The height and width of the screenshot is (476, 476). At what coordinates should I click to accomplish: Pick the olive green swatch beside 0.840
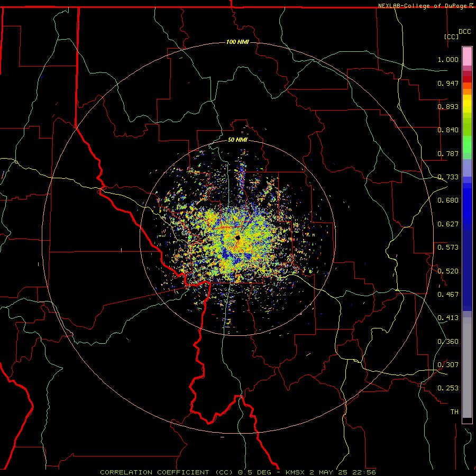[x=467, y=127]
